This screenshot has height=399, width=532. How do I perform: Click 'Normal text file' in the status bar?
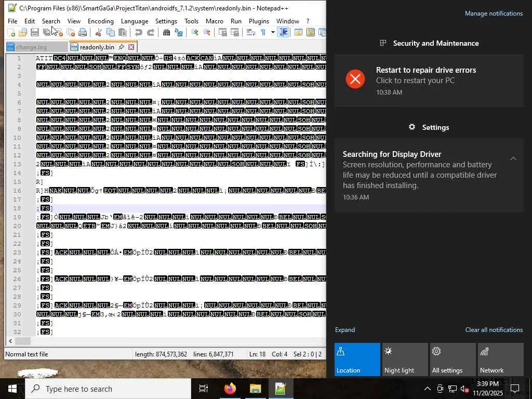click(x=26, y=354)
